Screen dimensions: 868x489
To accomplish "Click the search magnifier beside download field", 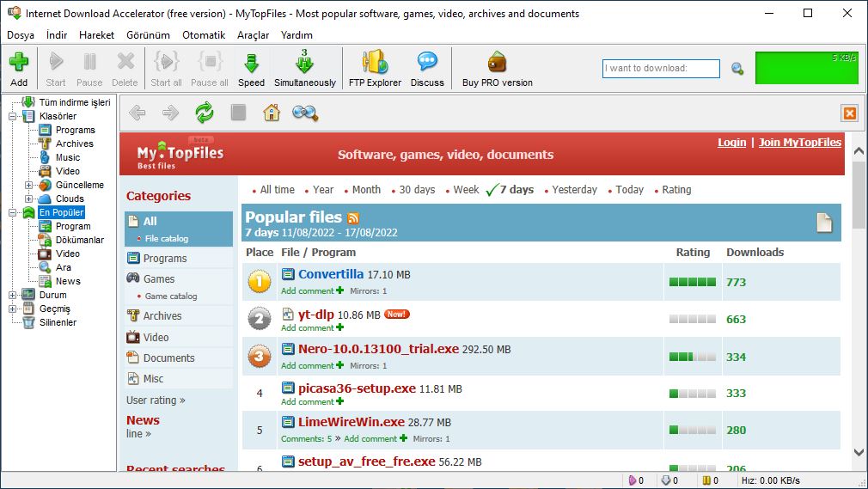I will point(737,69).
